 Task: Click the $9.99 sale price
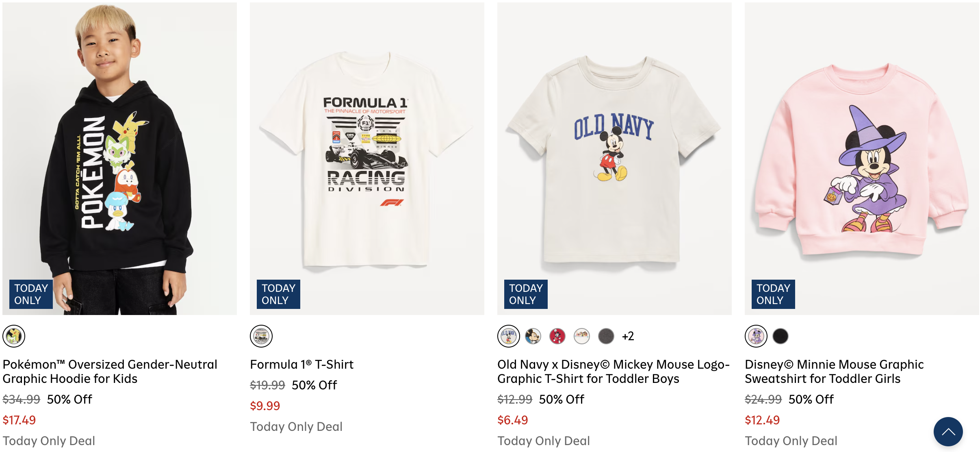click(x=265, y=406)
